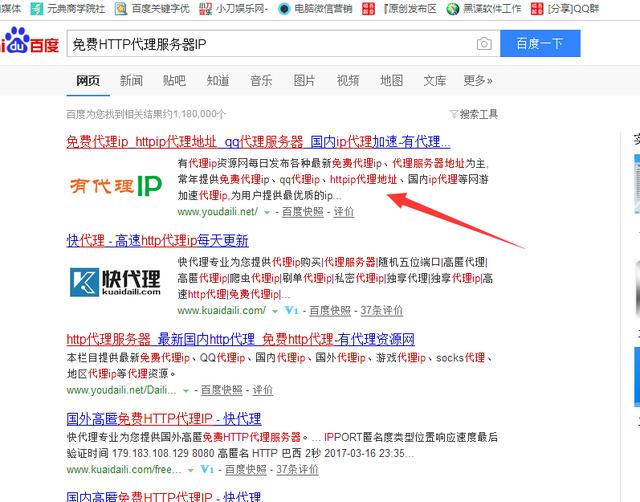Click the 元典商学院社 bookmark icon

(x=36, y=9)
